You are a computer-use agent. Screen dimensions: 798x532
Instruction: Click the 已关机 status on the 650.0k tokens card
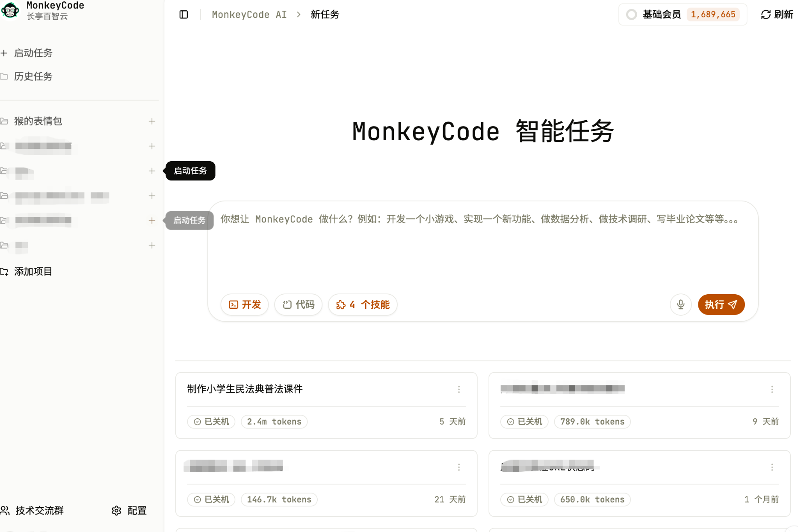point(524,499)
